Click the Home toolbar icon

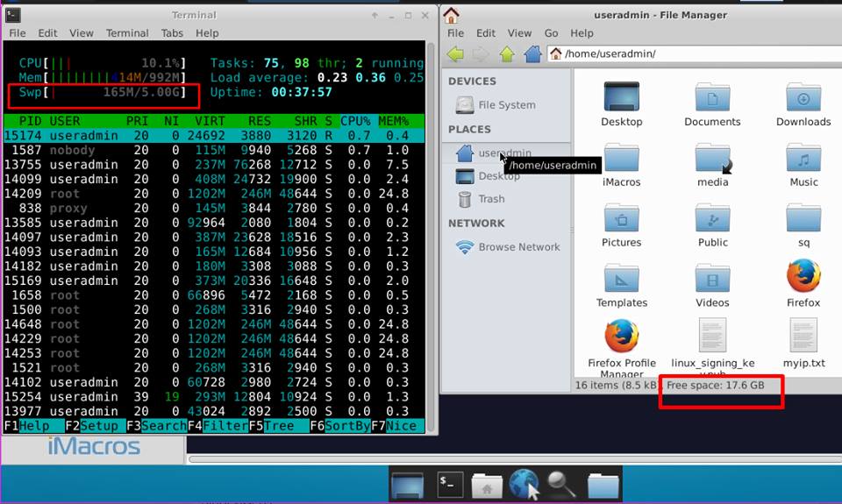click(x=532, y=54)
